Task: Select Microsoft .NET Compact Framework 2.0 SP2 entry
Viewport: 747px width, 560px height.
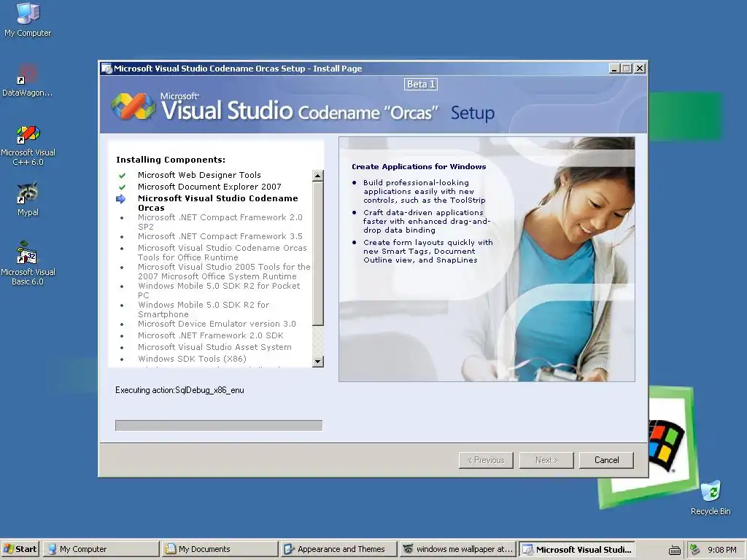Action: 220,222
